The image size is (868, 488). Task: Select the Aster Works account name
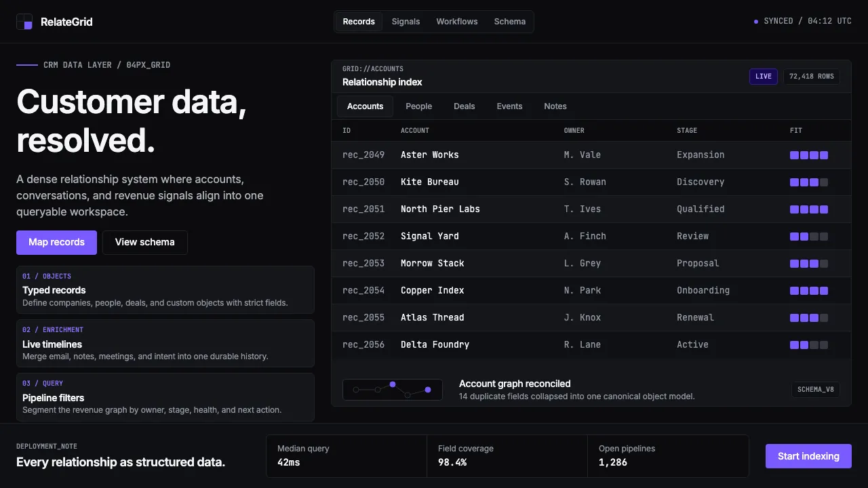(430, 155)
